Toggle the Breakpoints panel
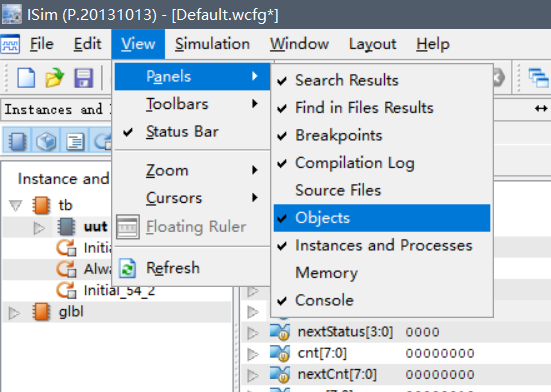Screen dimensions: 551x392 pos(382,135)
